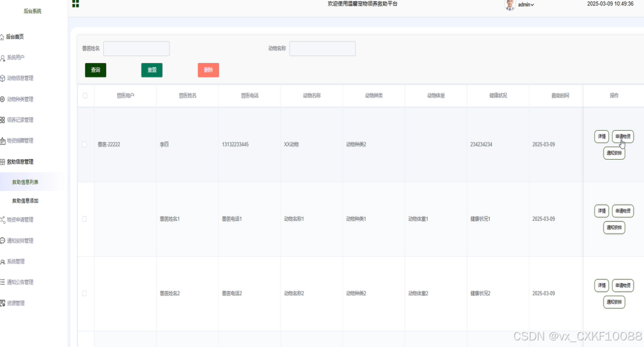Click 通知安排 for the 兽医姓名1 row
644x347 pixels.
point(614,228)
